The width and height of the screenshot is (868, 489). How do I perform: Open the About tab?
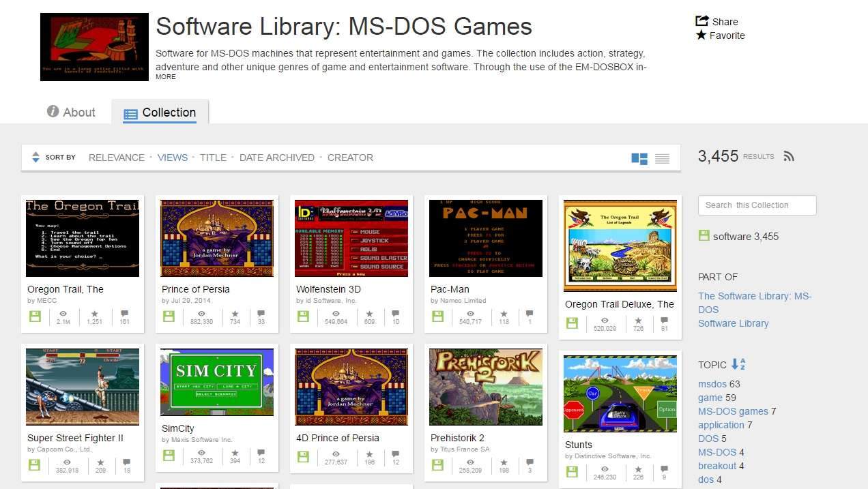coord(71,112)
